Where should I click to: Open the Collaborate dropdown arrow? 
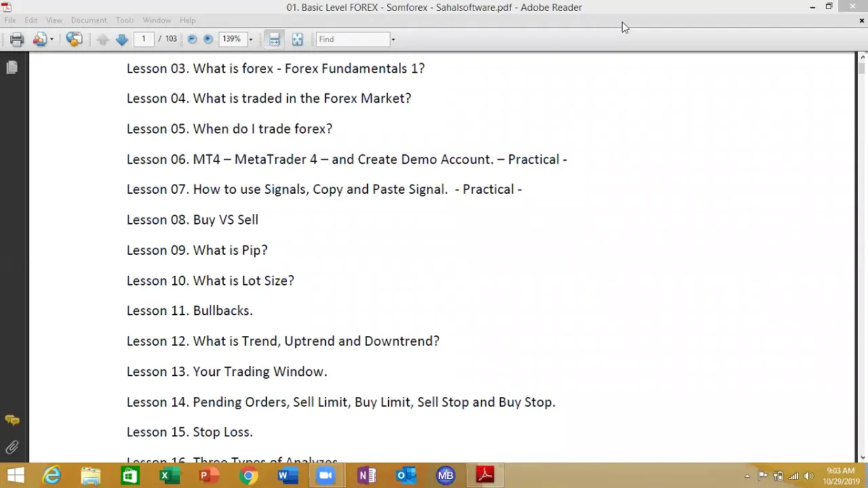52,39
